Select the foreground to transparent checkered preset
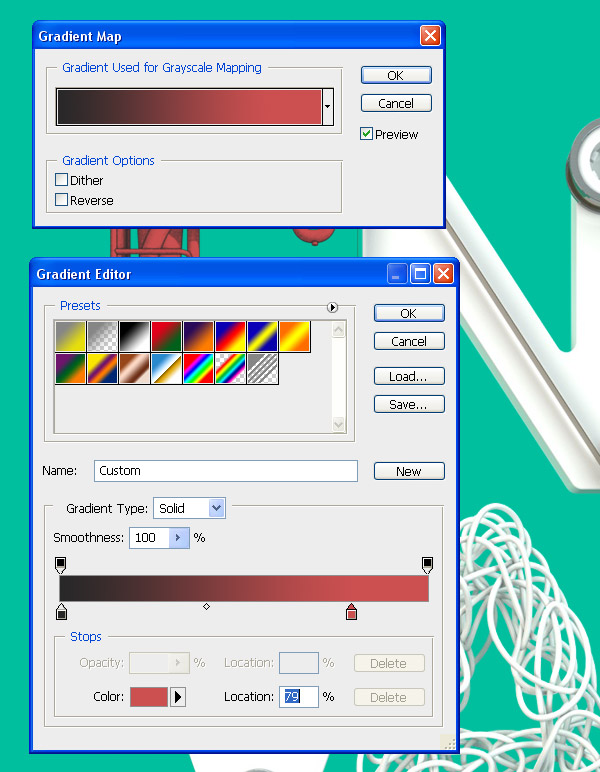This screenshot has width=600, height=772. (102, 337)
